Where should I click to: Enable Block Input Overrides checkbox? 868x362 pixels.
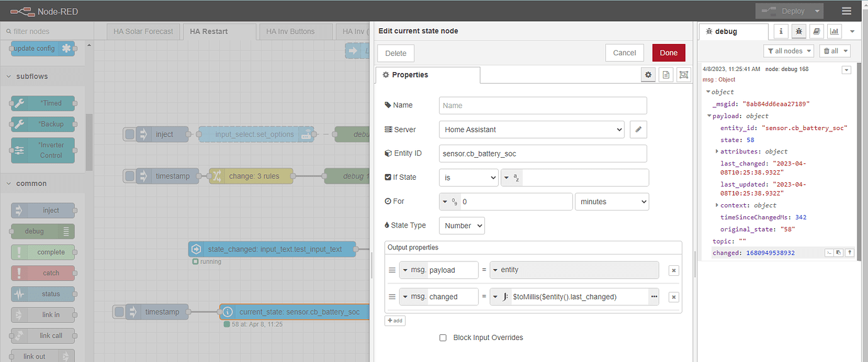(x=443, y=337)
